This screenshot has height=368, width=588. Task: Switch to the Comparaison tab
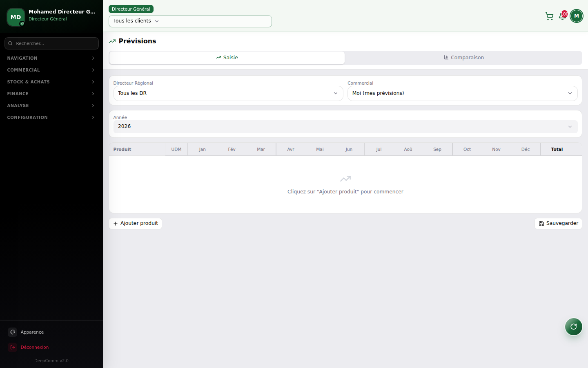[464, 58]
